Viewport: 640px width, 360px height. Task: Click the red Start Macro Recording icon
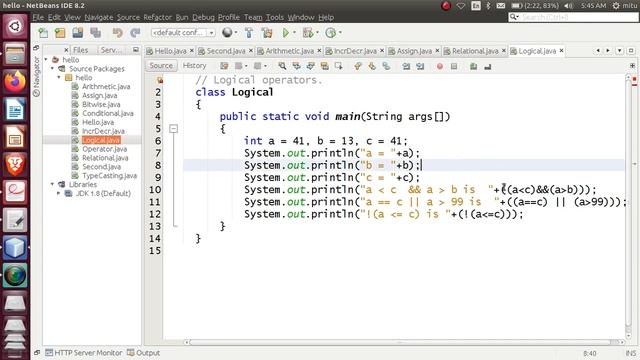[440, 66]
